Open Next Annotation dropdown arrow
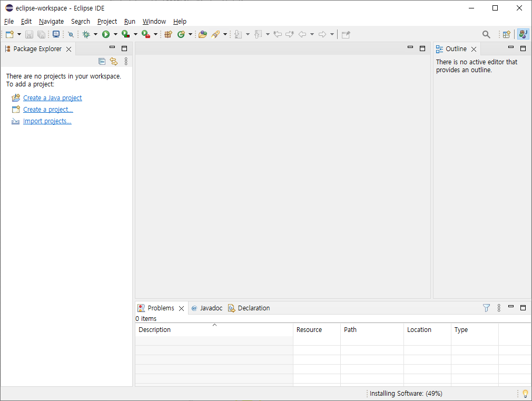This screenshot has height=401, width=532. (x=248, y=34)
